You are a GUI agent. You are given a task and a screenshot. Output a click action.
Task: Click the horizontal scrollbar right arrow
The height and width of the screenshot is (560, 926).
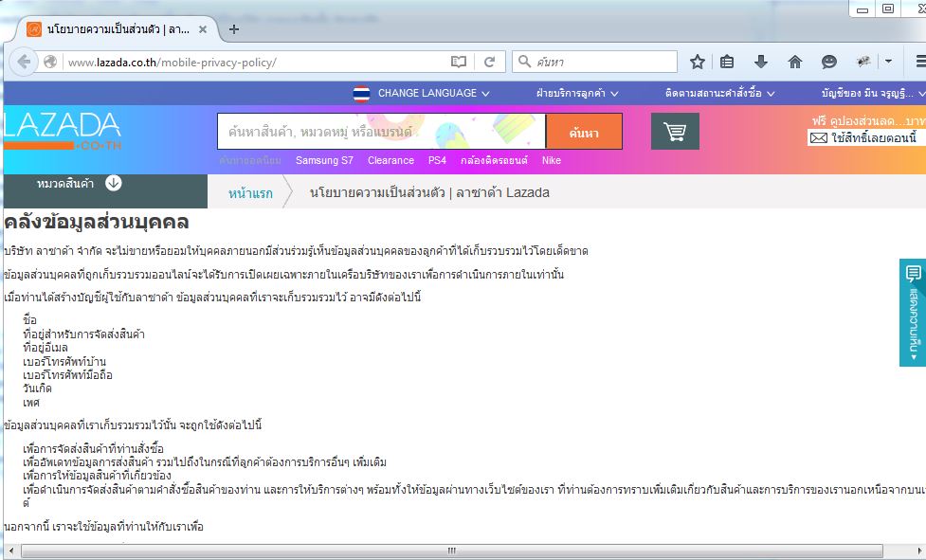point(920,551)
